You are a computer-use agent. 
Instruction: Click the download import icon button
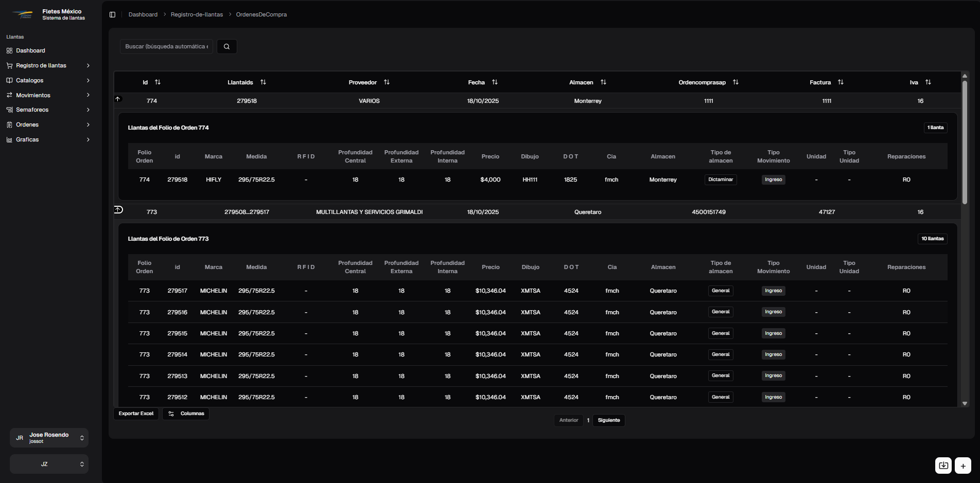[x=943, y=466]
